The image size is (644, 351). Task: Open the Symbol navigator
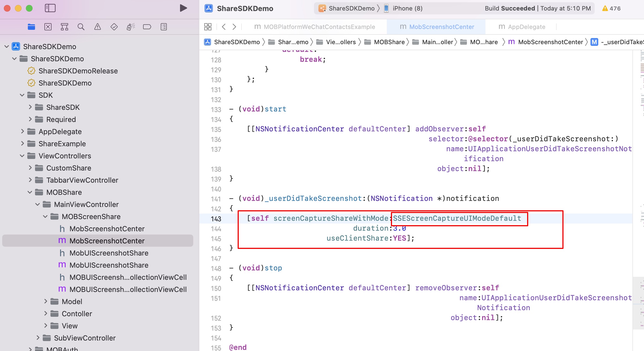pos(65,27)
